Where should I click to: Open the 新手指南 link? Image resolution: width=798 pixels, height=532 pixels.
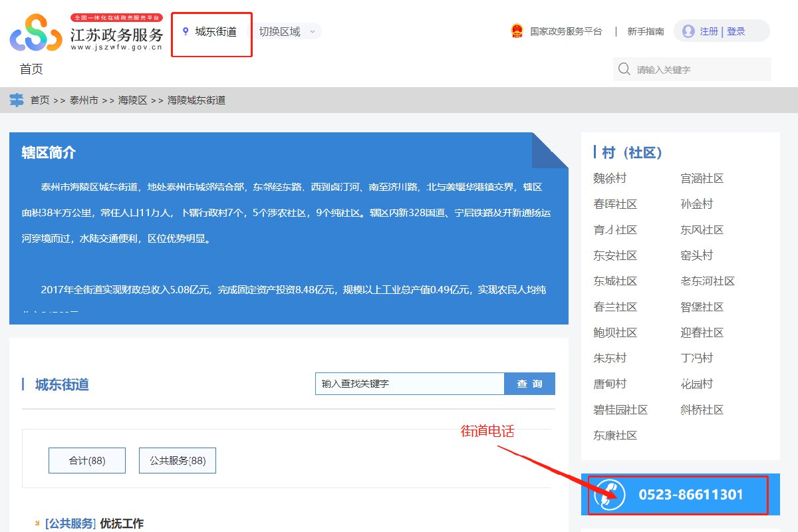coord(645,31)
